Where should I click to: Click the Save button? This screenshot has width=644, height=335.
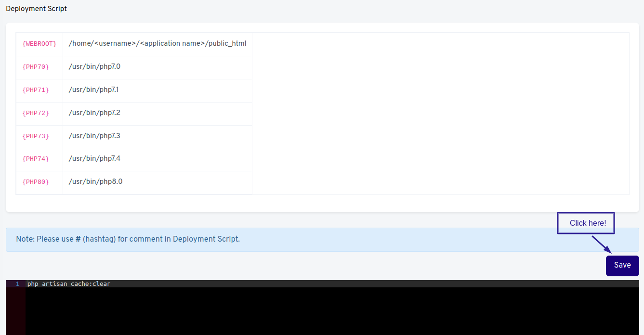[622, 266]
